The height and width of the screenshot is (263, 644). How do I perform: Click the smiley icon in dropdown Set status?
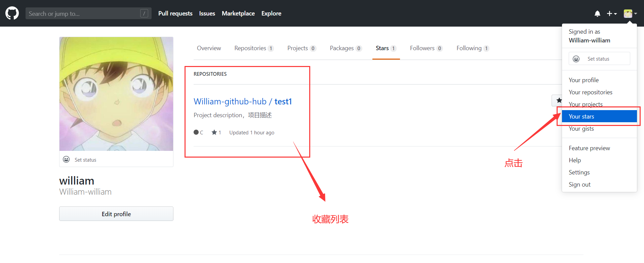coord(576,59)
